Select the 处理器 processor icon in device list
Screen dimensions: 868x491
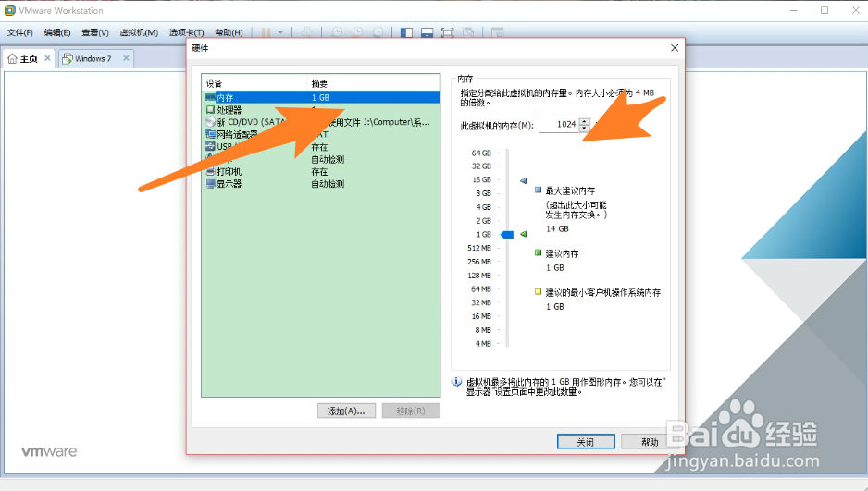[x=210, y=109]
